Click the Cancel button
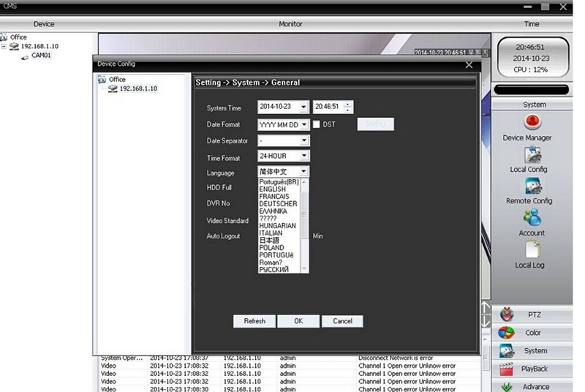This screenshot has width=585, height=392. coord(342,321)
